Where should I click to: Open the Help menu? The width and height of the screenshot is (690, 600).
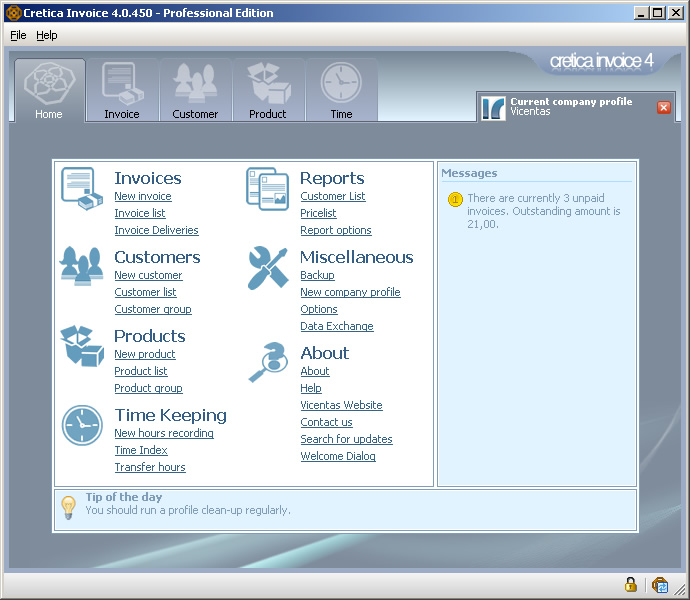pos(47,35)
